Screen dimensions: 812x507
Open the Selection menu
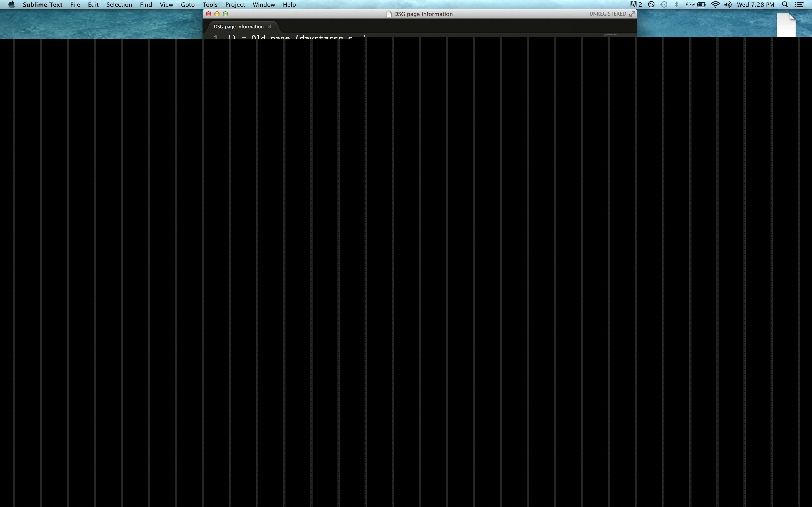tap(119, 5)
